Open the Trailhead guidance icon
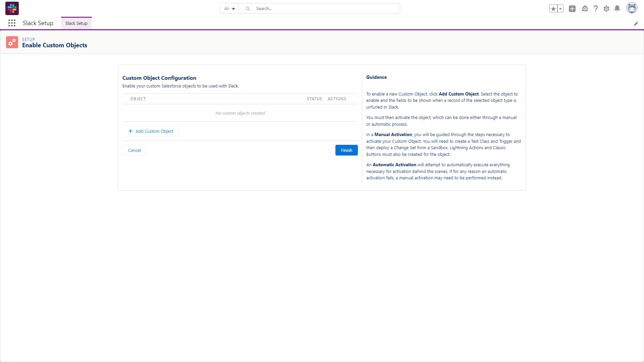 click(585, 9)
